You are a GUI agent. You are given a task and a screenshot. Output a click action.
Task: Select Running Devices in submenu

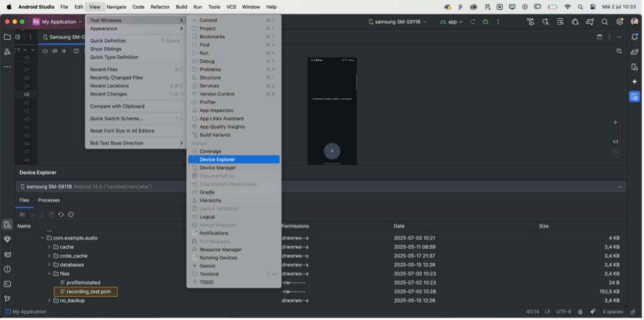point(234,258)
